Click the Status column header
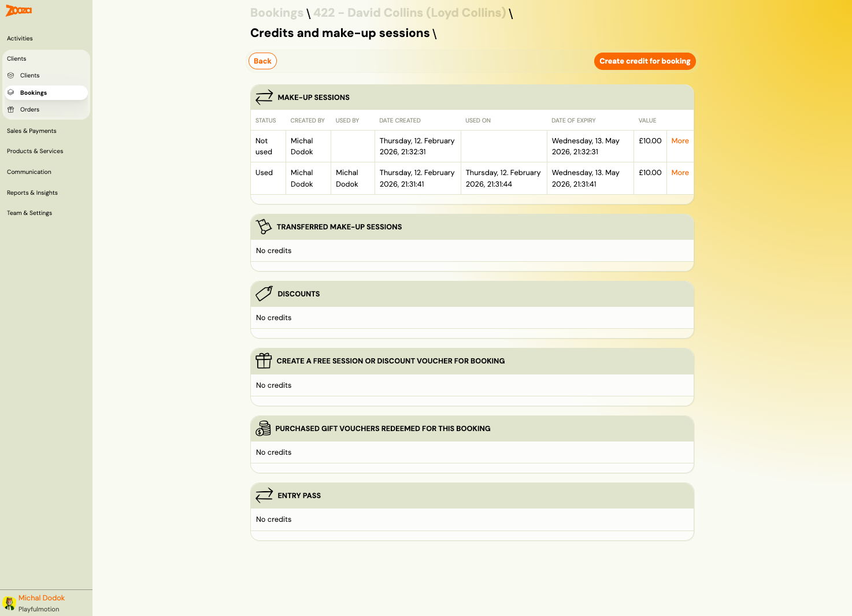The image size is (852, 616). pyautogui.click(x=266, y=120)
